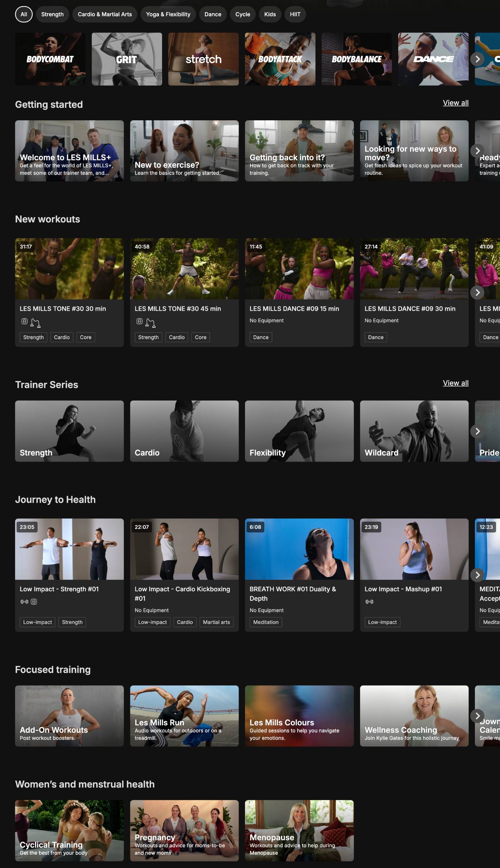Open Add-On Workouts card

click(69, 716)
